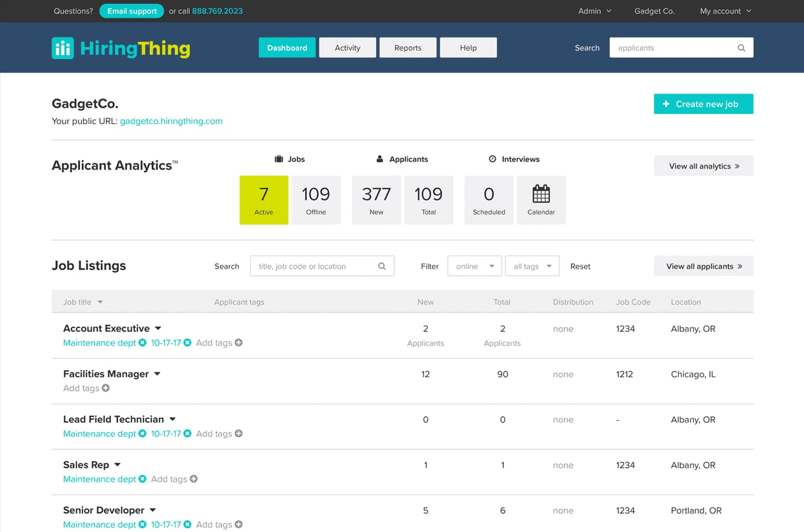Open the Admin dropdown menu
Screen dimensions: 804x532
click(x=594, y=11)
